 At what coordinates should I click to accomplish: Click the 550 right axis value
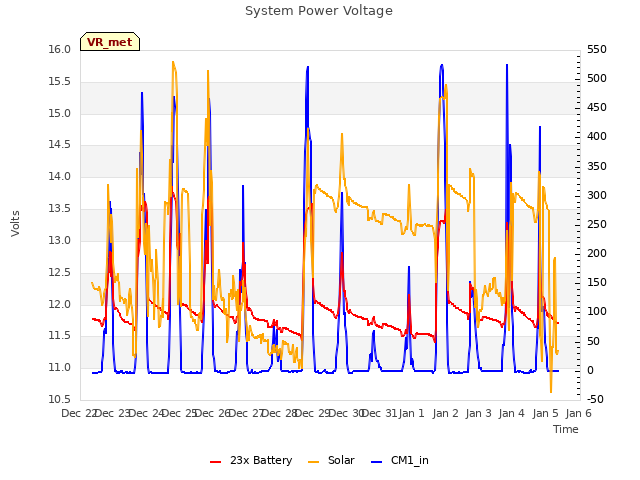597,50
